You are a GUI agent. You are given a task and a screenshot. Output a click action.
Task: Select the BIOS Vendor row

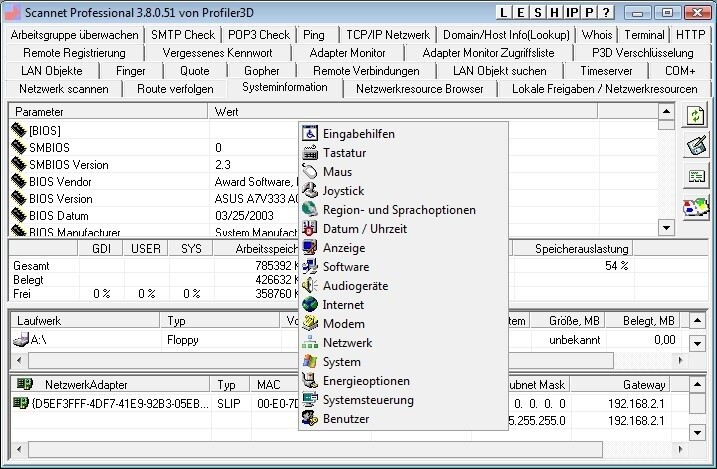tap(334, 182)
